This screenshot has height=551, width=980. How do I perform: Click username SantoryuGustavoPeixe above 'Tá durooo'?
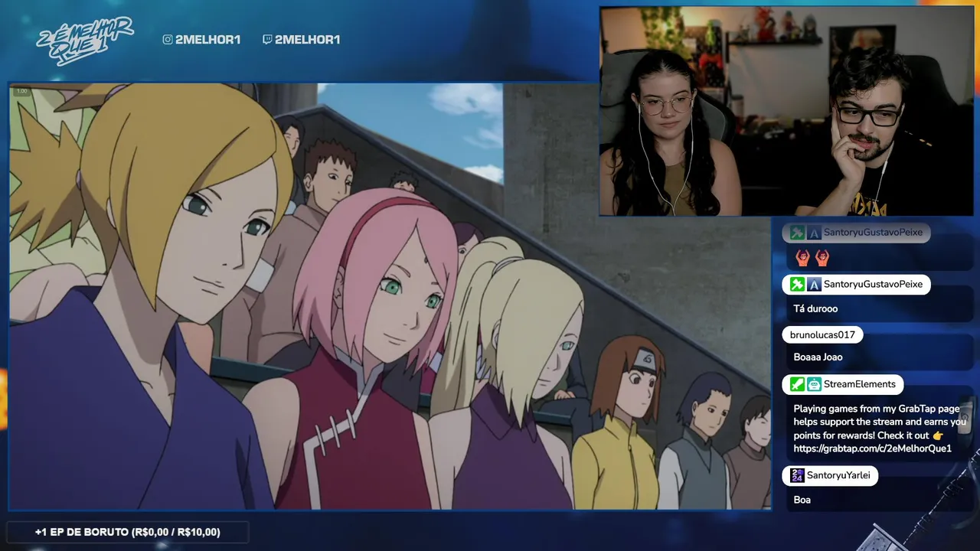(x=873, y=284)
